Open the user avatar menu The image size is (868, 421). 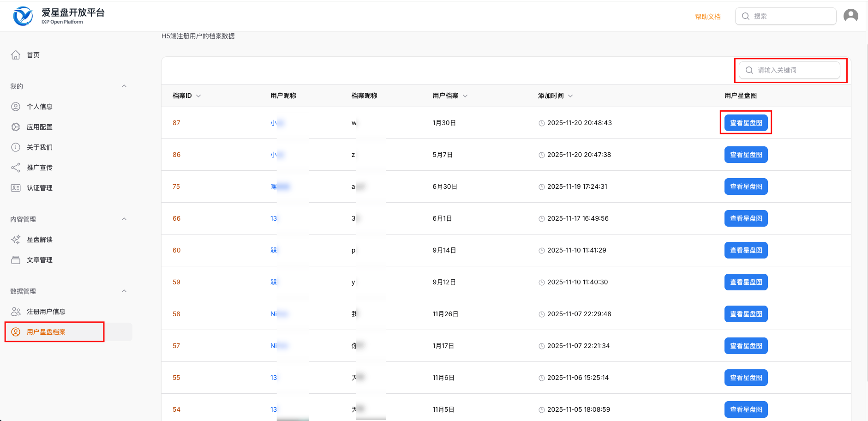point(850,16)
